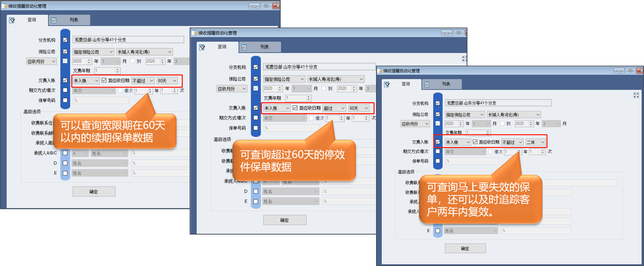Click the table icon beside 列表 in the middle window

point(244,47)
